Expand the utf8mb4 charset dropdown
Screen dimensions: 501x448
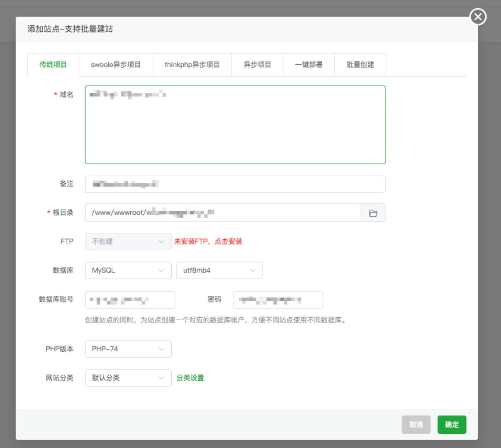pyautogui.click(x=219, y=270)
